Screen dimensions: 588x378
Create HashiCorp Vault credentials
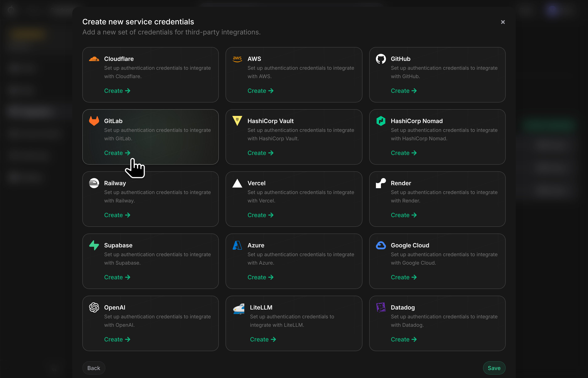[260, 153]
